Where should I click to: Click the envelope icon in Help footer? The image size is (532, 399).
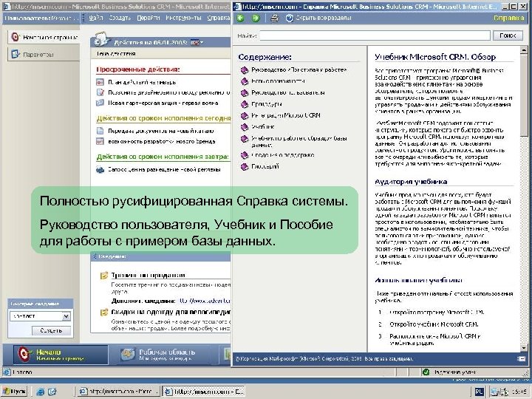[522, 358]
